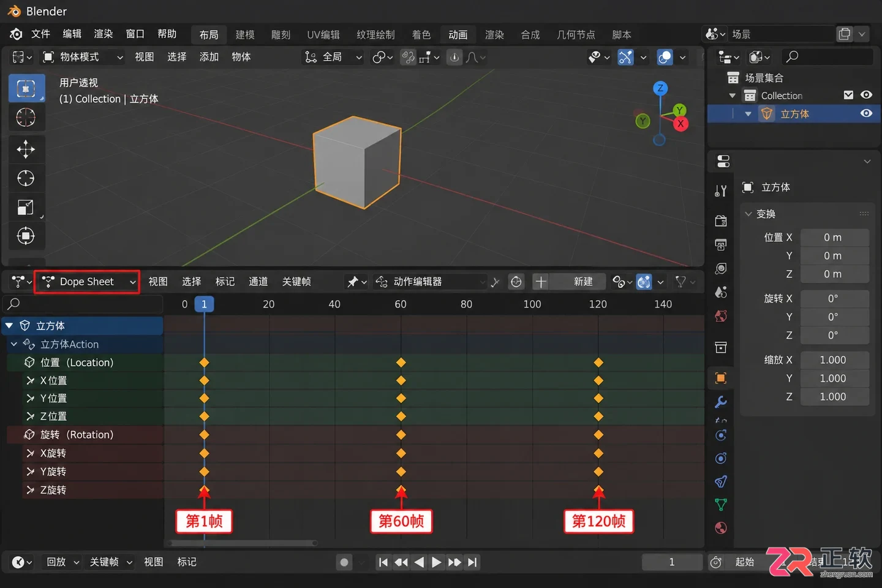Select the Scale tool in viewport toolbar
Screen dimensions: 882x588
pos(26,207)
